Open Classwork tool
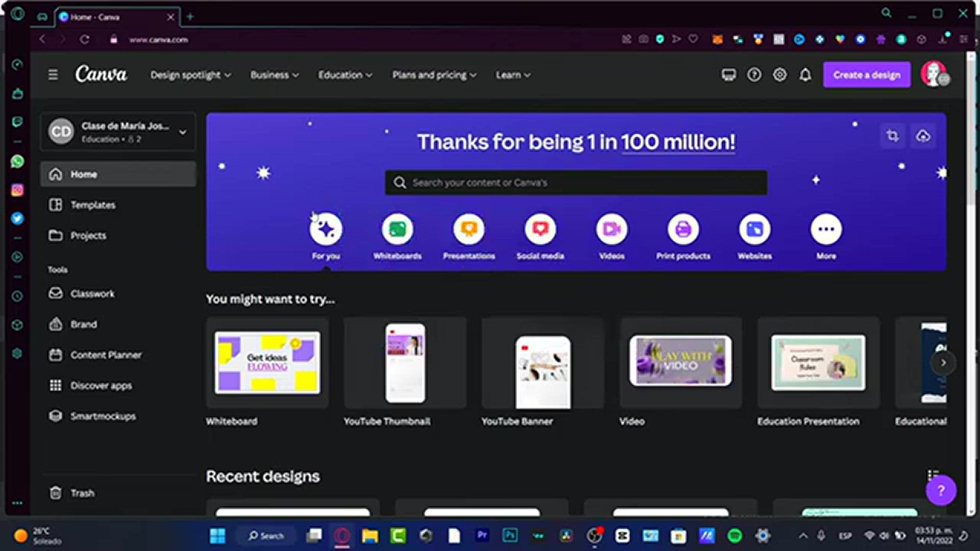980x551 pixels. point(118,293)
